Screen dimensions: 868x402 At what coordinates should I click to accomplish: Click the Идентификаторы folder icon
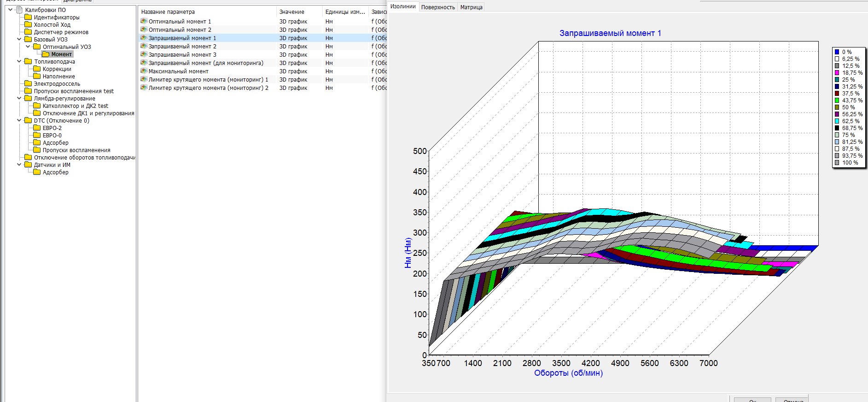[x=28, y=17]
